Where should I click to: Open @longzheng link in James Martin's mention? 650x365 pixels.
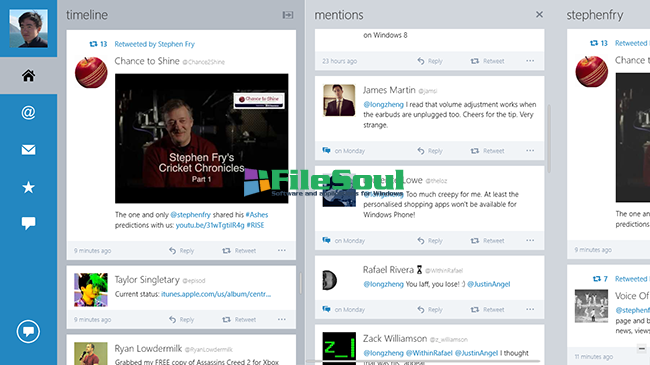tap(383, 105)
